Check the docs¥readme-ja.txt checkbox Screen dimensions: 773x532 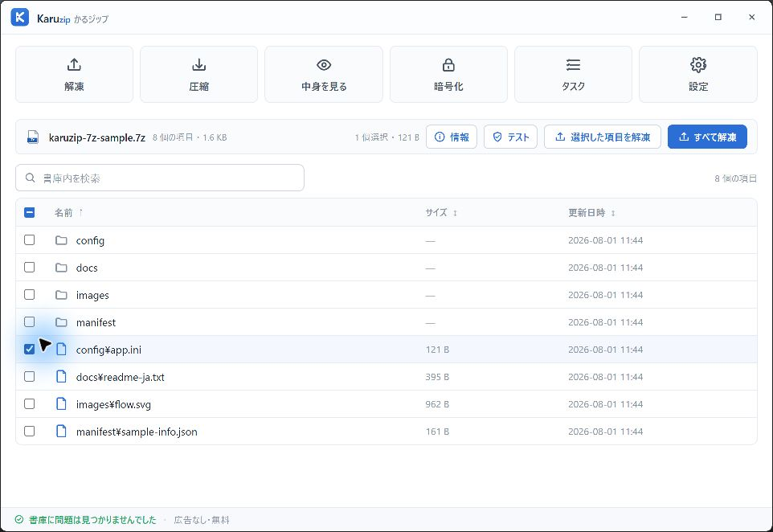click(29, 376)
